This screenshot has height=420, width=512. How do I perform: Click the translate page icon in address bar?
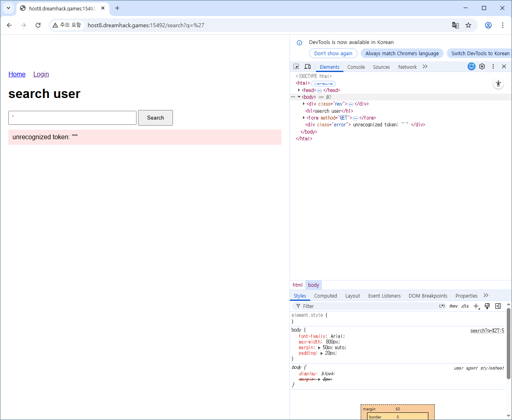point(456,25)
